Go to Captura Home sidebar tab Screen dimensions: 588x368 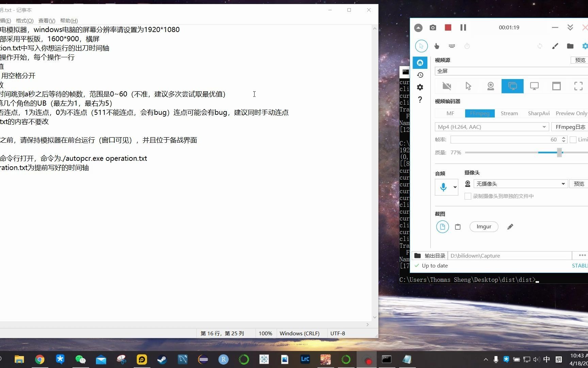[x=420, y=63]
